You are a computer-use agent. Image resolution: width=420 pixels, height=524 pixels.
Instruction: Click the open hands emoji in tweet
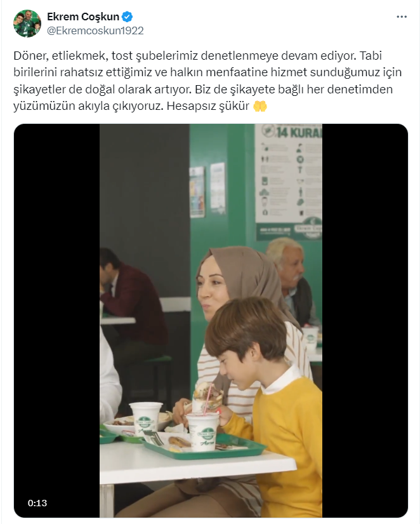pos(260,106)
